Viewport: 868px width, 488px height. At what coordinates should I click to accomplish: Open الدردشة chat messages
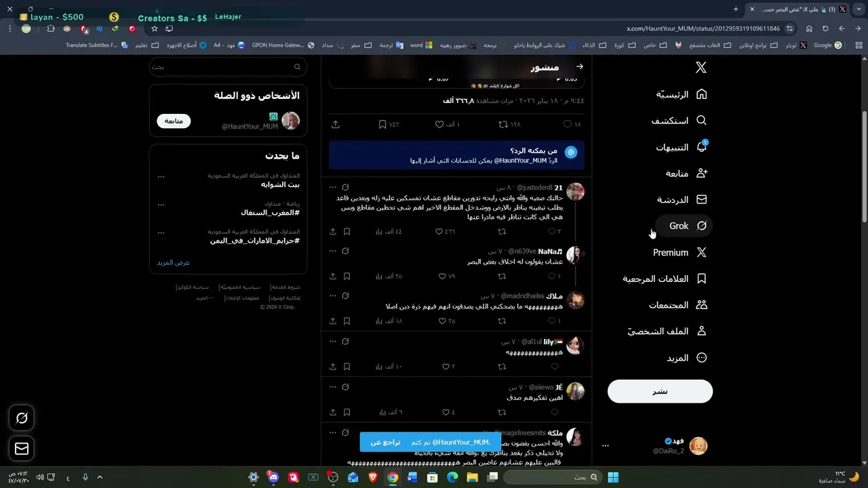pyautogui.click(x=682, y=200)
